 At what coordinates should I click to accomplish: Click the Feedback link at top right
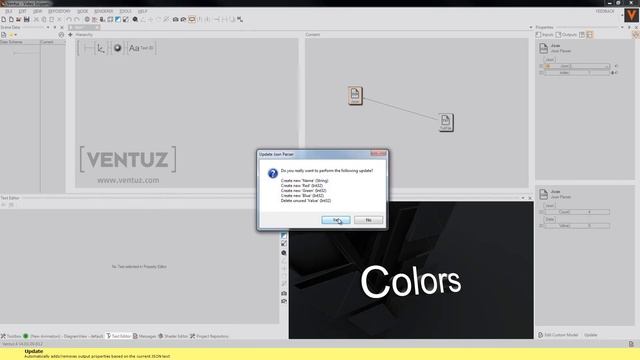tap(605, 11)
